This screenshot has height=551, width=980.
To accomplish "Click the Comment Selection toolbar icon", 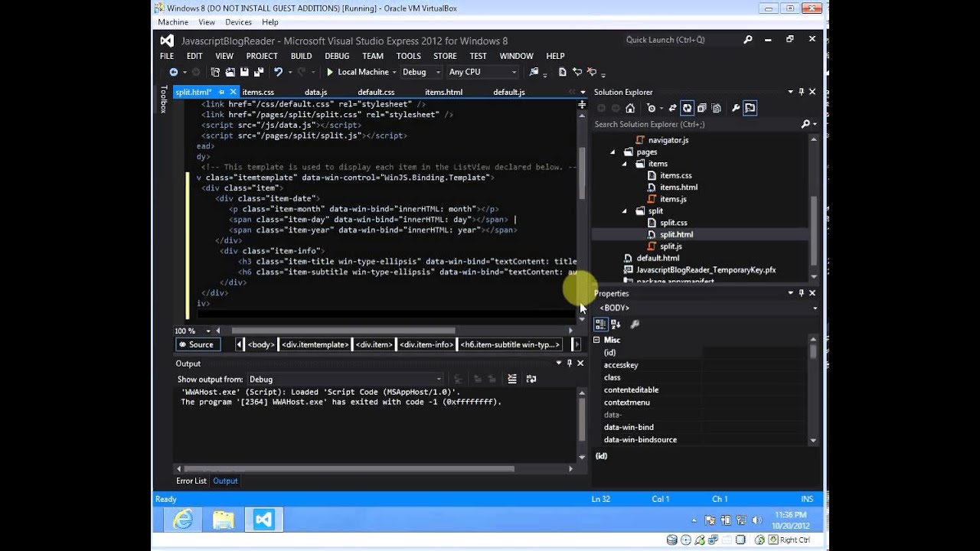I will pos(577,72).
